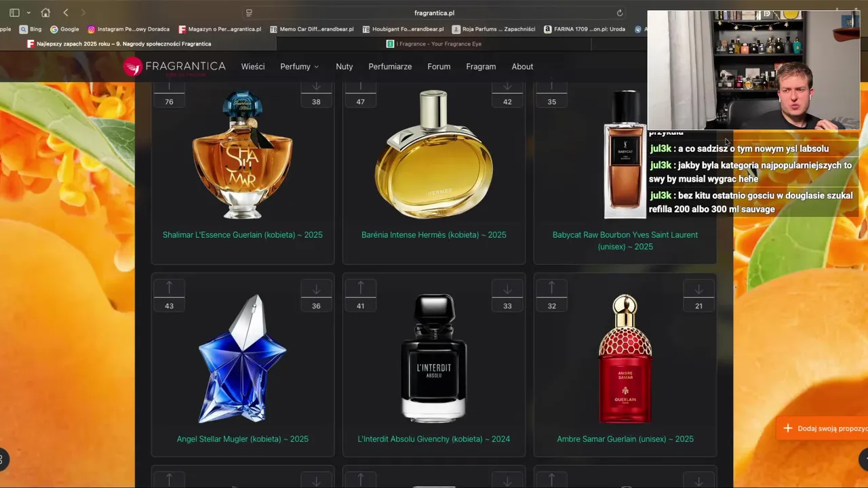Open the FARINA 1709 Uroda bookmark

point(585,29)
